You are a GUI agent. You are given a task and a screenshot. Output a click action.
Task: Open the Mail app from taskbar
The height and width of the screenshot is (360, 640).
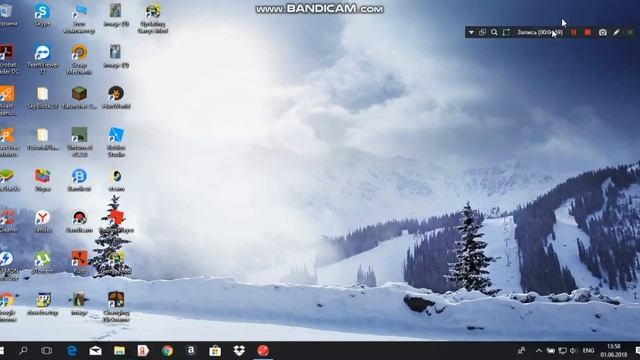click(x=96, y=351)
